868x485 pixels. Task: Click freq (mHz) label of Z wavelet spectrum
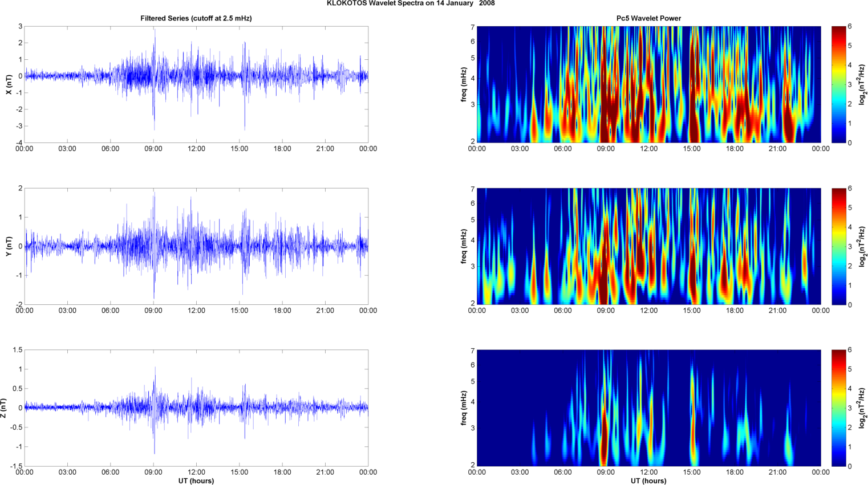click(464, 408)
